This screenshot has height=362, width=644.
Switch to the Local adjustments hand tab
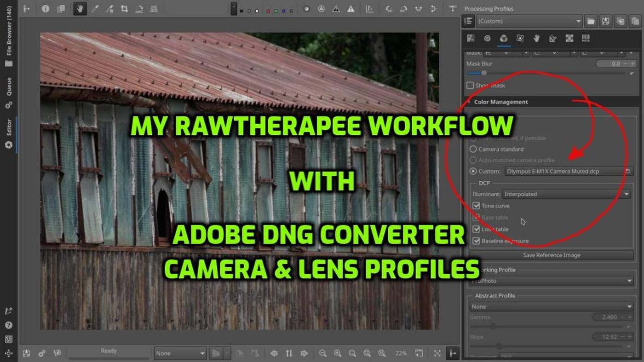[536, 39]
